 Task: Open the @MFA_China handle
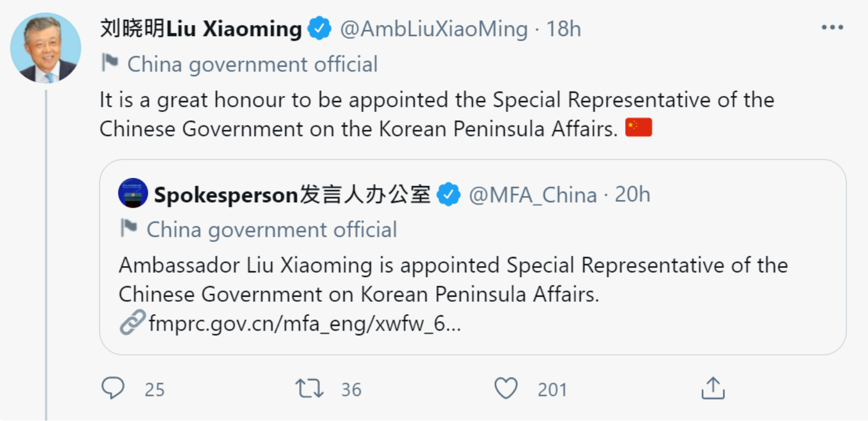[x=533, y=195]
